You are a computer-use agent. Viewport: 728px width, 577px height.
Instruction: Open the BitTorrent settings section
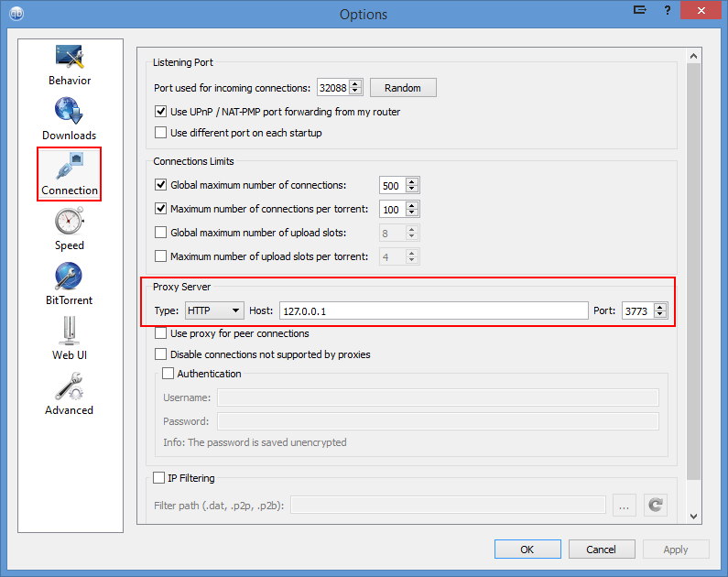70,284
